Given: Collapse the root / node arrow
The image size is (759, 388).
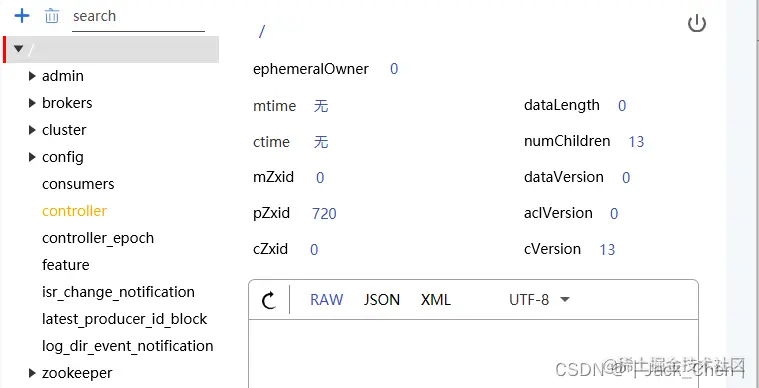Looking at the screenshot, I should tap(18, 49).
